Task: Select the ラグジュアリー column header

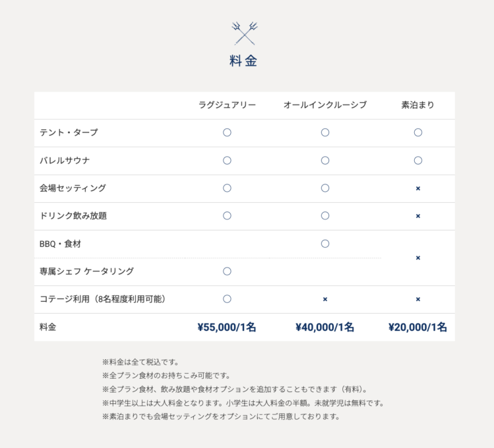Action: coord(227,105)
